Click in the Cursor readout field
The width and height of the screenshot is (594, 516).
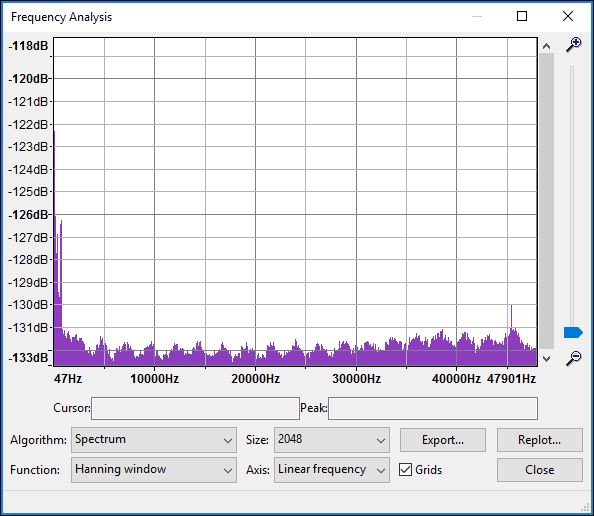pos(195,408)
